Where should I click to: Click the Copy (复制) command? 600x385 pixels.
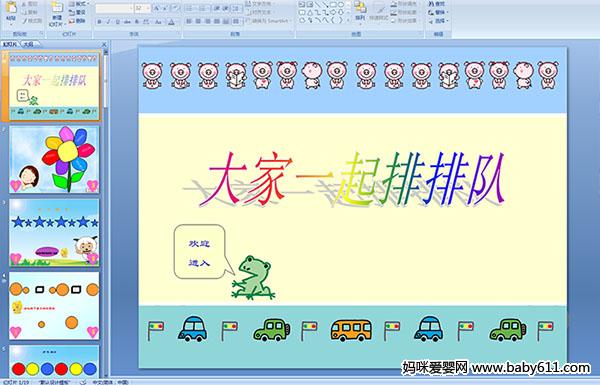coord(30,12)
